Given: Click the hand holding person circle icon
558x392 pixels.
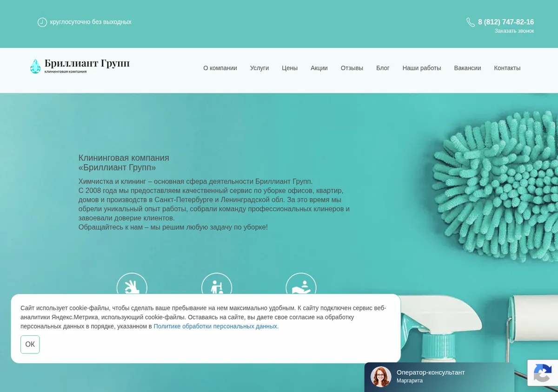Looking at the screenshot, I should tap(301, 284).
